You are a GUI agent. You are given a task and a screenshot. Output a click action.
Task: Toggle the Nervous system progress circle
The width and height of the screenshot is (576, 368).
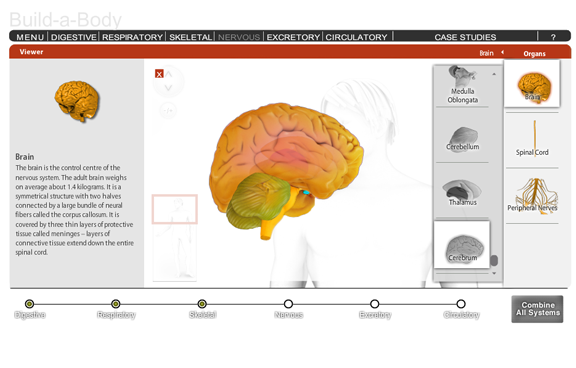tap(288, 304)
